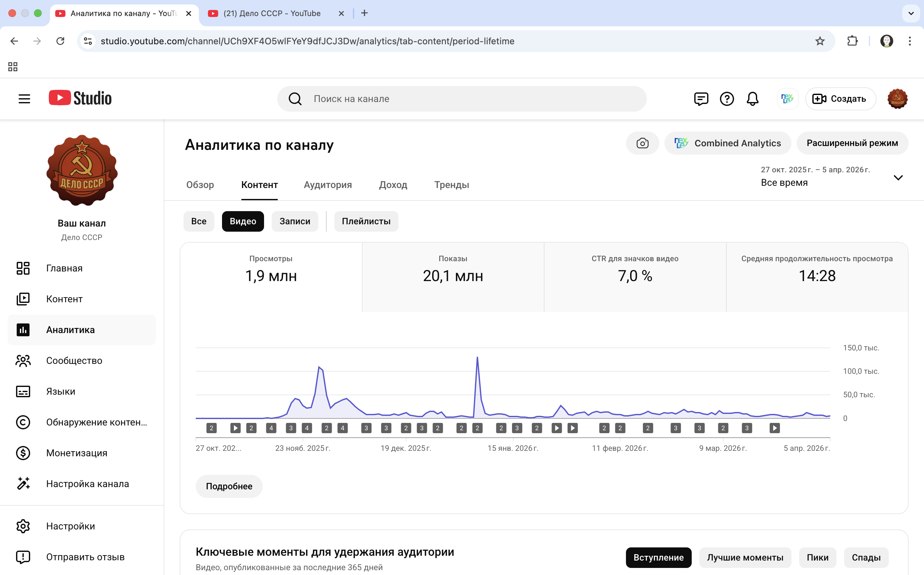Open the comments icon in header
Screen dimensions: 924x575
[x=701, y=99]
